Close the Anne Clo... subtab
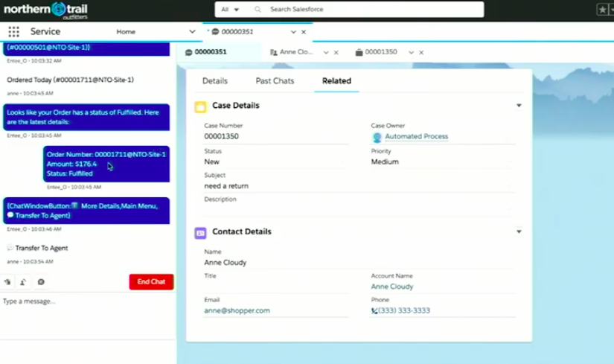The height and width of the screenshot is (364, 614). pos(336,53)
